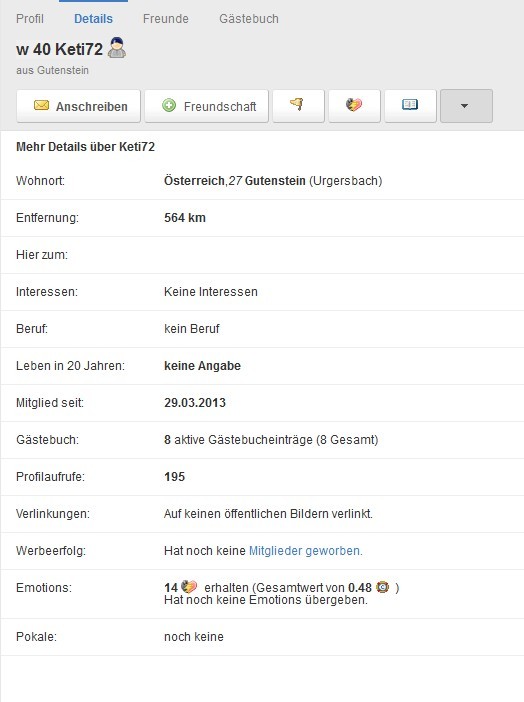Send an Emotion with the heart icon button
524x702 pixels.
(x=354, y=106)
